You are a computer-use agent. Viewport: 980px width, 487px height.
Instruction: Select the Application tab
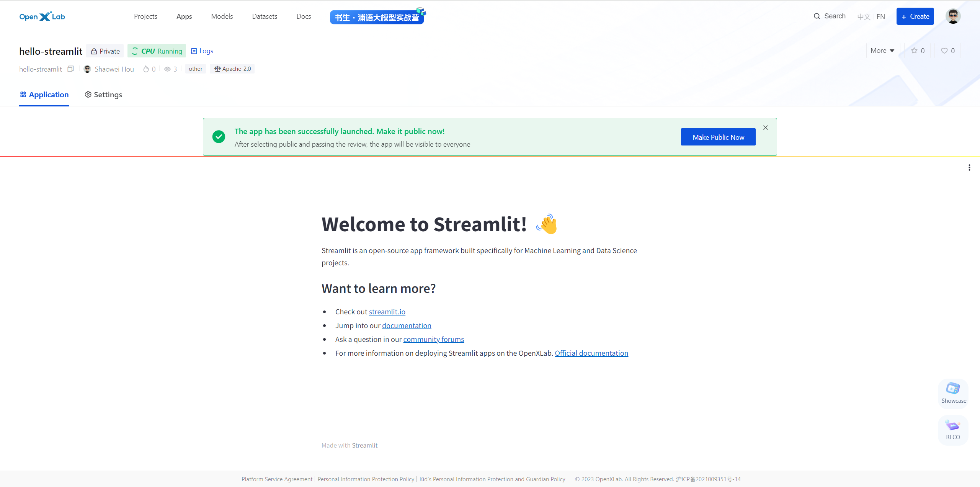(44, 95)
